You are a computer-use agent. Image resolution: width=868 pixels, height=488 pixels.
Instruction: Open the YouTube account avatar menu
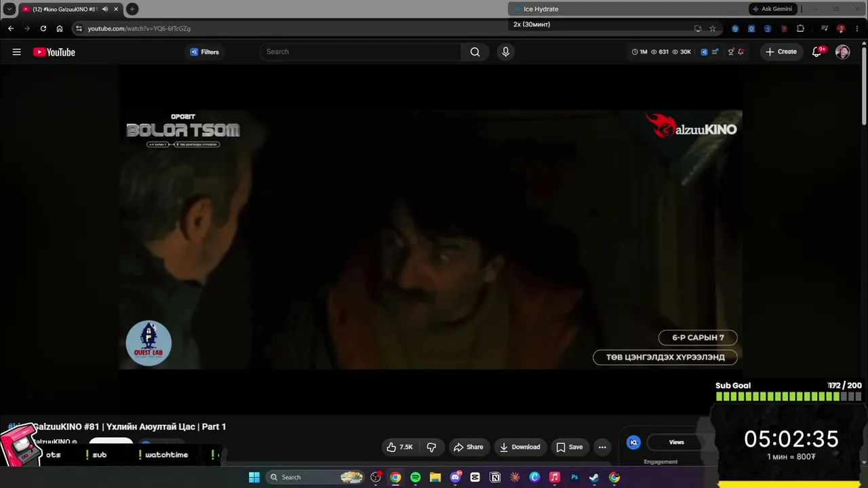pos(842,52)
